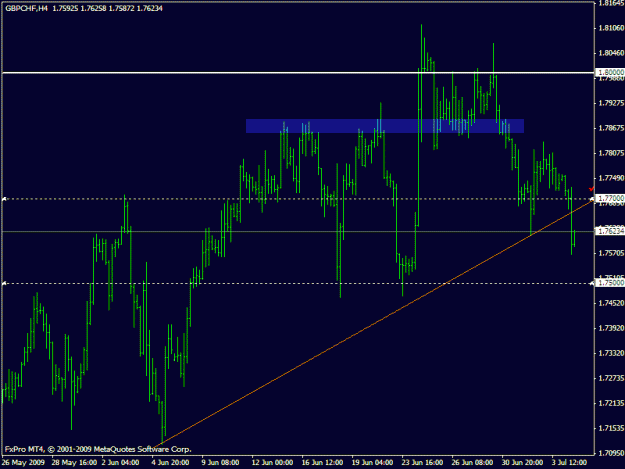Click the 1.75000 price label
The height and width of the screenshot is (469, 625).
(611, 283)
